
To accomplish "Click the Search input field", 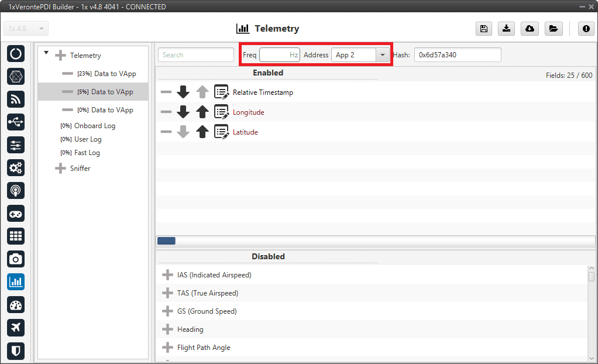I will (195, 55).
